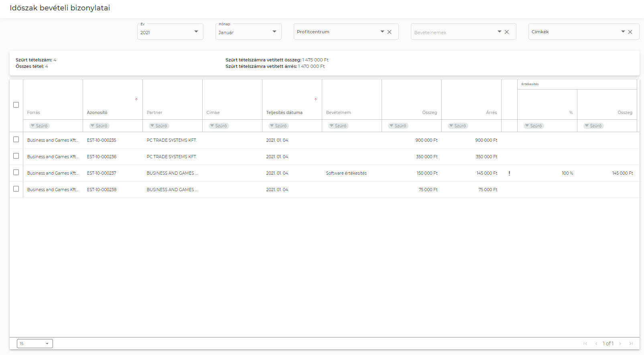Select the checkbox for row EST-10-000238
Screen dimensions: 644x355
click(16, 189)
